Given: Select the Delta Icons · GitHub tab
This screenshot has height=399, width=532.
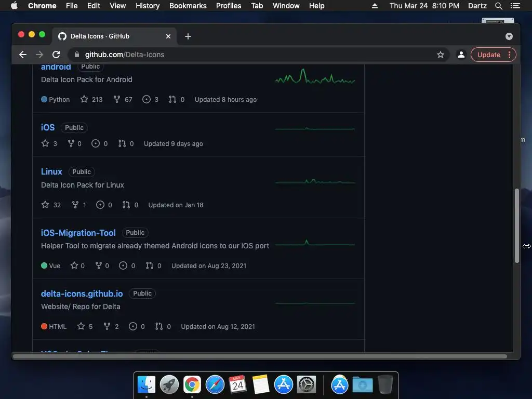Looking at the screenshot, I should 114,36.
